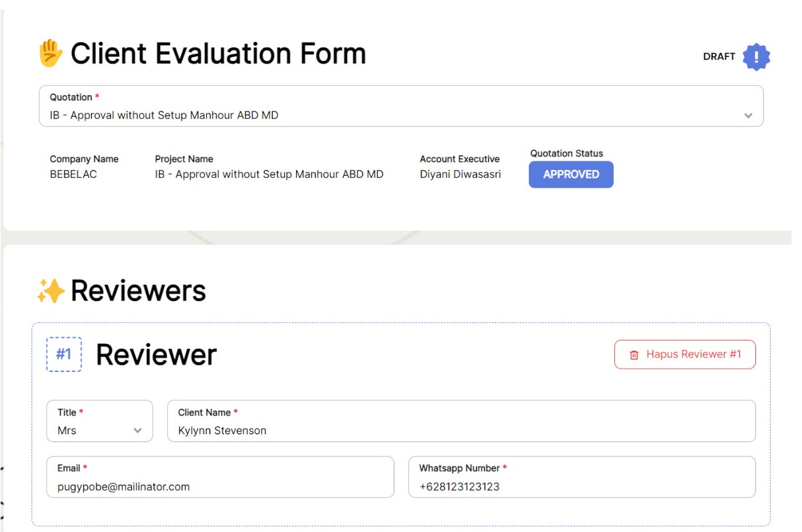Click the raised hand emoji icon
Image resolution: width=802 pixels, height=532 pixels.
pyautogui.click(x=51, y=53)
